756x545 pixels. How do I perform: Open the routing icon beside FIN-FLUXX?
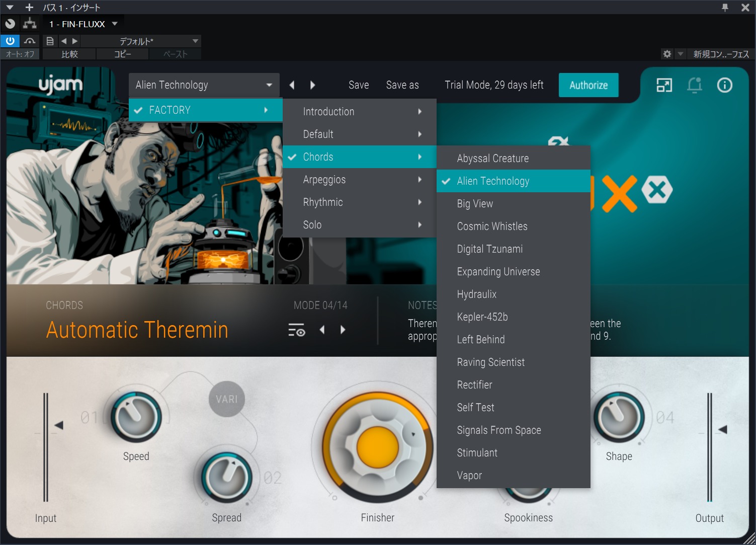(x=30, y=23)
